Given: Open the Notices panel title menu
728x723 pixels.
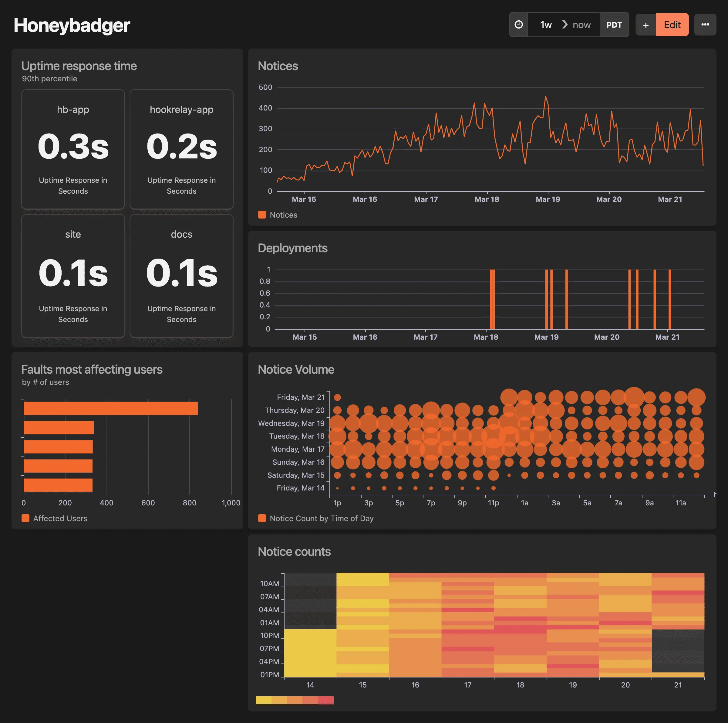Looking at the screenshot, I should [x=278, y=66].
